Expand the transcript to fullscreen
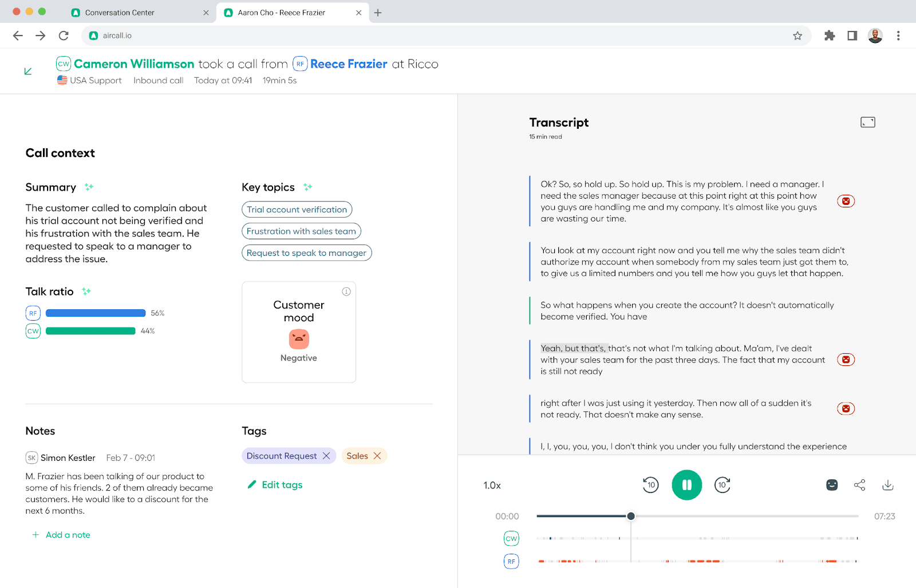This screenshot has height=588, width=916. click(x=867, y=122)
